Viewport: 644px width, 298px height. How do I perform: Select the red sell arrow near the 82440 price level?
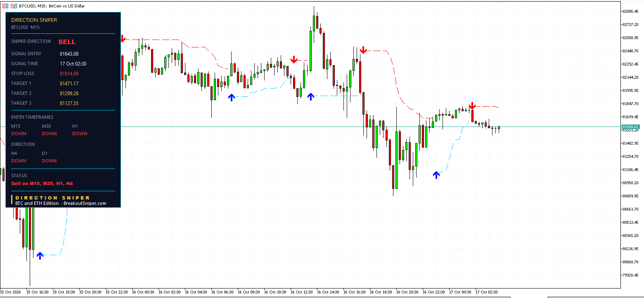coord(363,50)
